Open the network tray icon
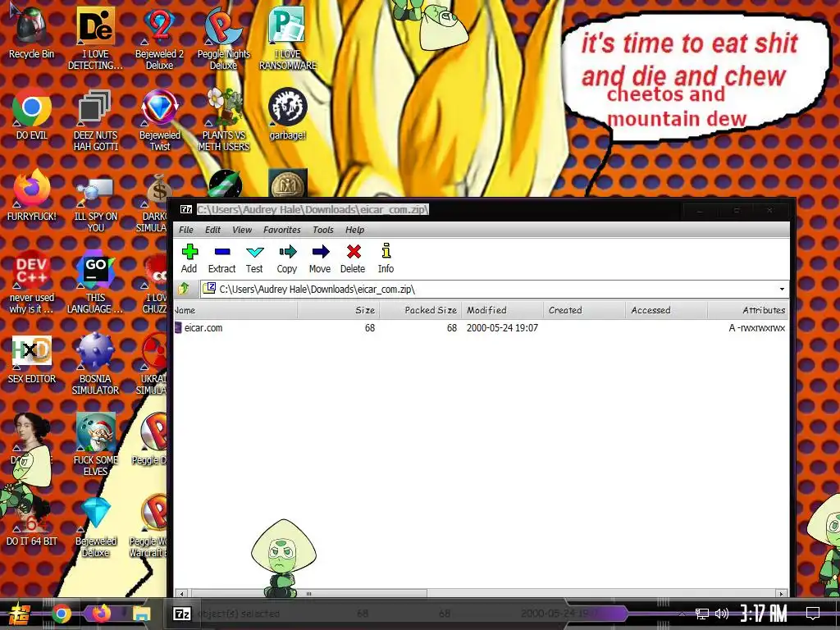This screenshot has width=840, height=630. coord(702,614)
